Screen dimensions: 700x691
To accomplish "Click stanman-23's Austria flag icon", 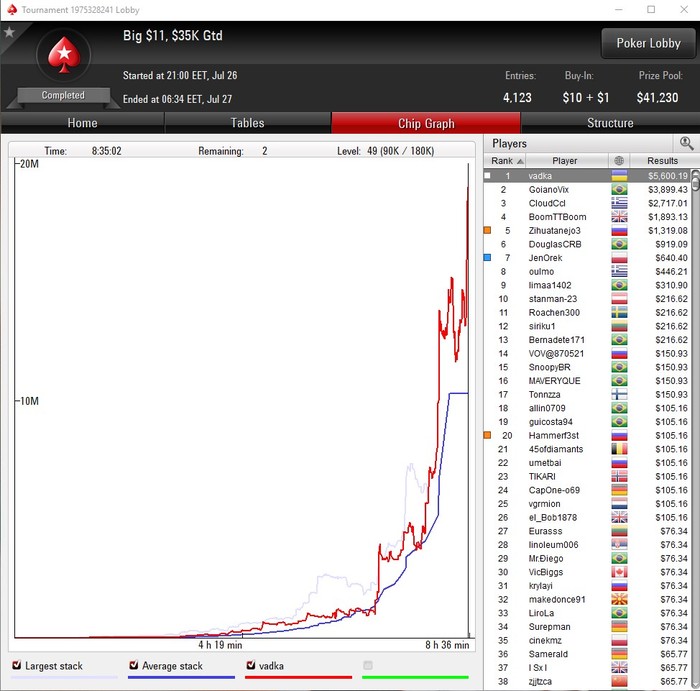I will (619, 299).
